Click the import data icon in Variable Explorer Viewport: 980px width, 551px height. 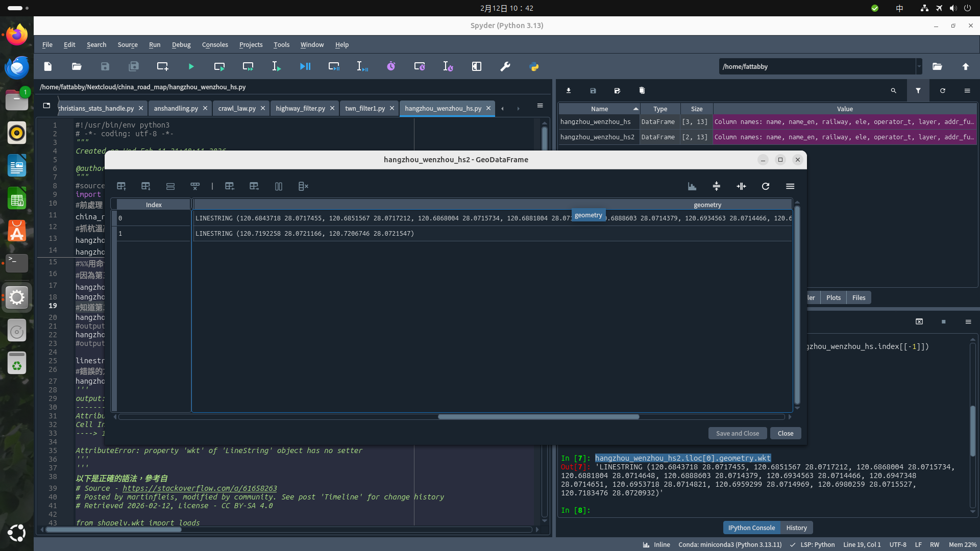click(569, 91)
